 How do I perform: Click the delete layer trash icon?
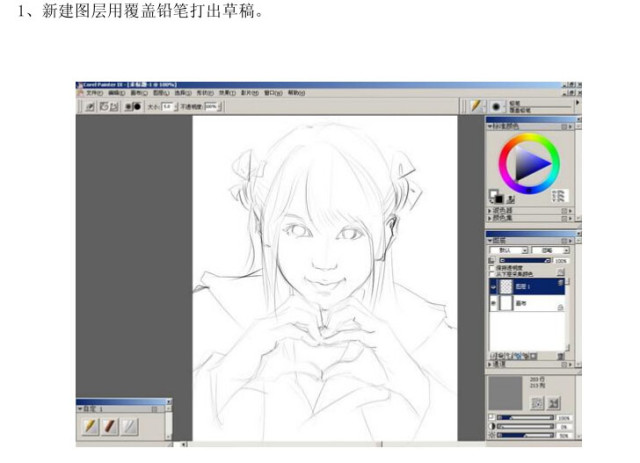pos(561,356)
